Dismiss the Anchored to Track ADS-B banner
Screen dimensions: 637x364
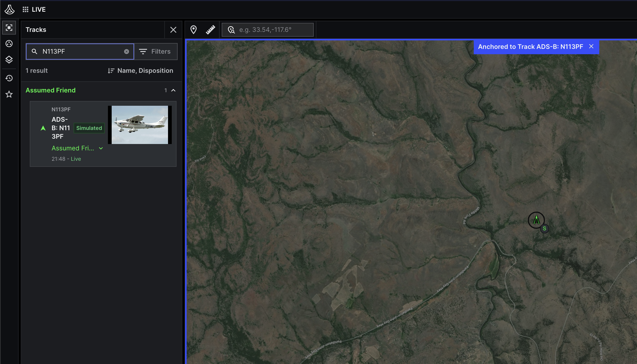click(x=591, y=46)
